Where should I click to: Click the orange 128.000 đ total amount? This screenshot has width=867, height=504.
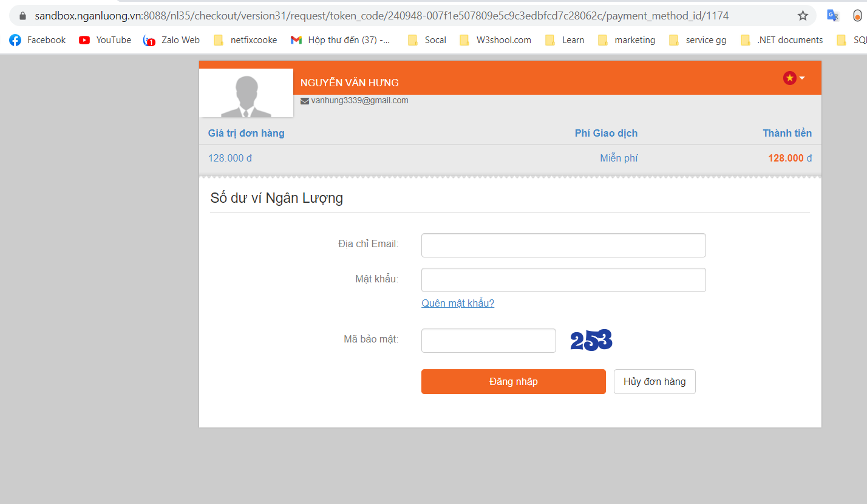[790, 158]
